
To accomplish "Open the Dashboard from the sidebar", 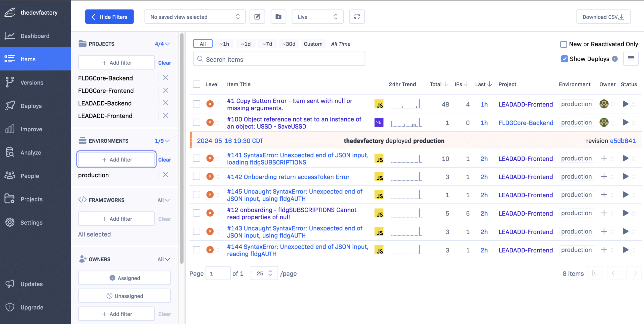I will [35, 36].
